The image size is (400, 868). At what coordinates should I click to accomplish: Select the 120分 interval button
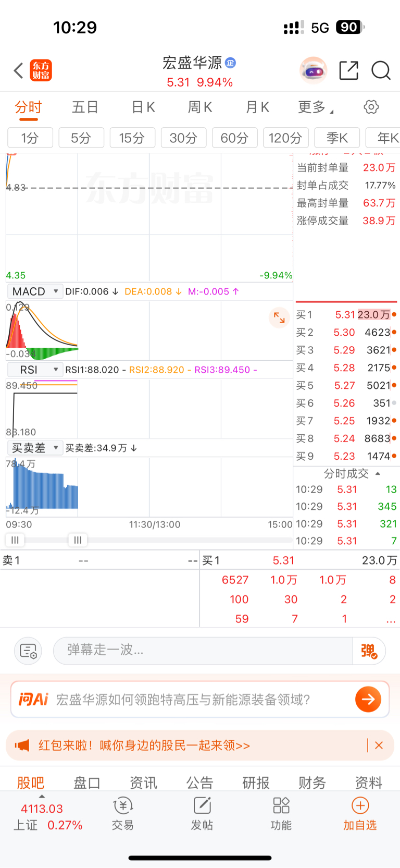click(286, 138)
